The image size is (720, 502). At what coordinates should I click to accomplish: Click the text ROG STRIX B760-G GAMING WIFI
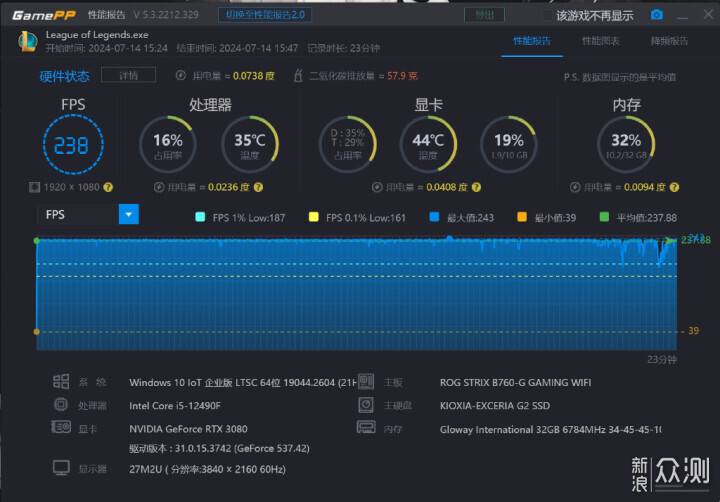[515, 382]
